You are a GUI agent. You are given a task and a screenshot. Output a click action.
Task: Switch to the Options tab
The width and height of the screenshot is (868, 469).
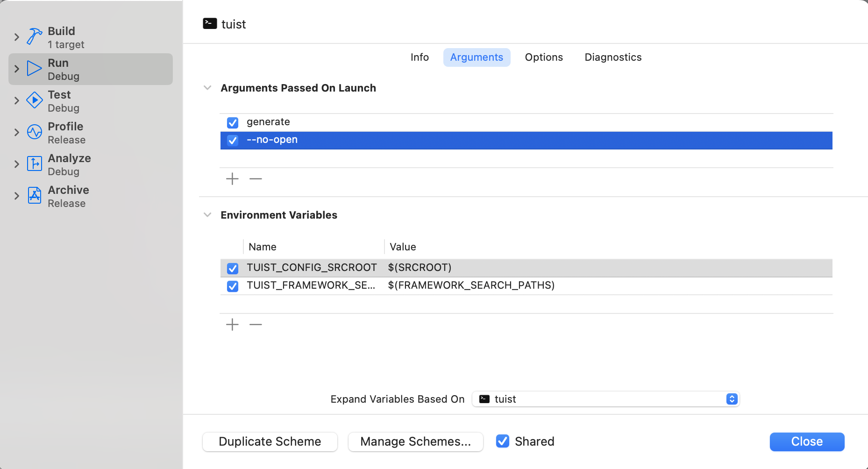point(544,57)
